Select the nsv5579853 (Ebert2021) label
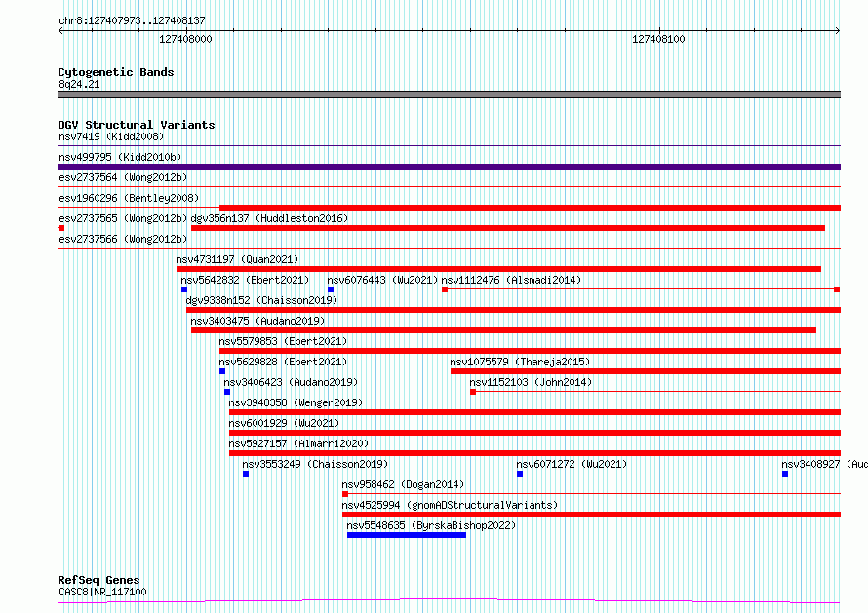 pos(283,341)
